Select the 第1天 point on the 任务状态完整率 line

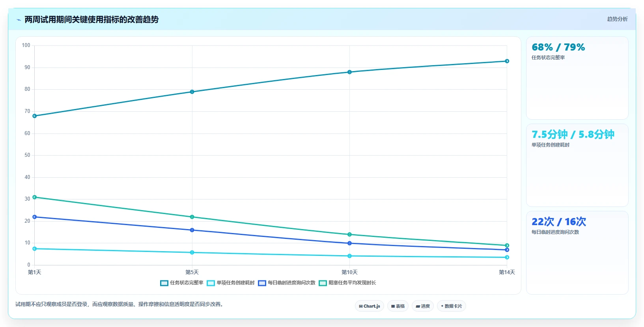click(x=35, y=116)
